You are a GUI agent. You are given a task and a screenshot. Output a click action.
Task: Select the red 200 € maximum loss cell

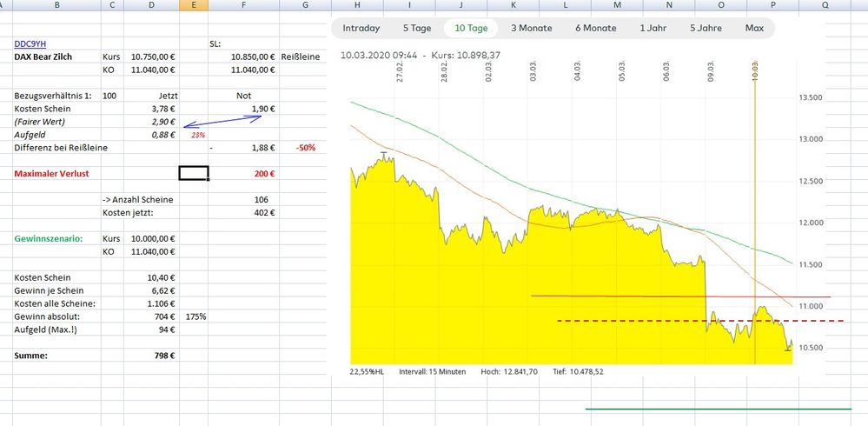(x=243, y=174)
